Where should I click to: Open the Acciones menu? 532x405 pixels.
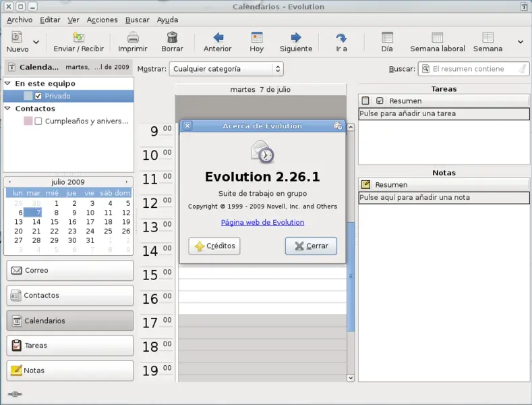[102, 20]
